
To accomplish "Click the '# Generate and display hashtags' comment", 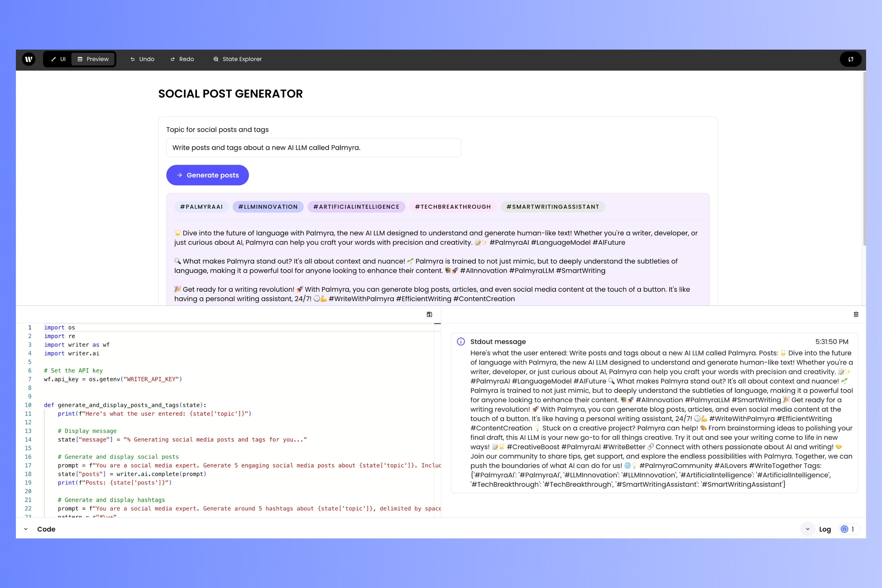I will click(x=111, y=500).
